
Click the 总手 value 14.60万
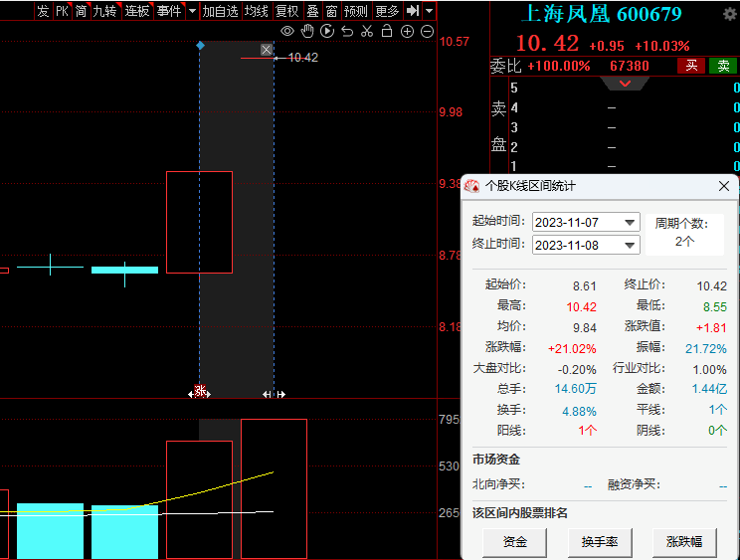[x=575, y=389]
